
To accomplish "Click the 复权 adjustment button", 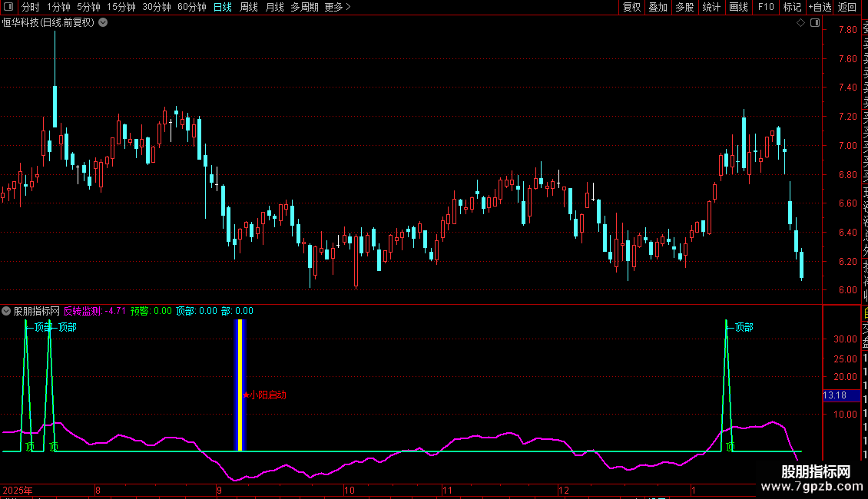I will (631, 7).
